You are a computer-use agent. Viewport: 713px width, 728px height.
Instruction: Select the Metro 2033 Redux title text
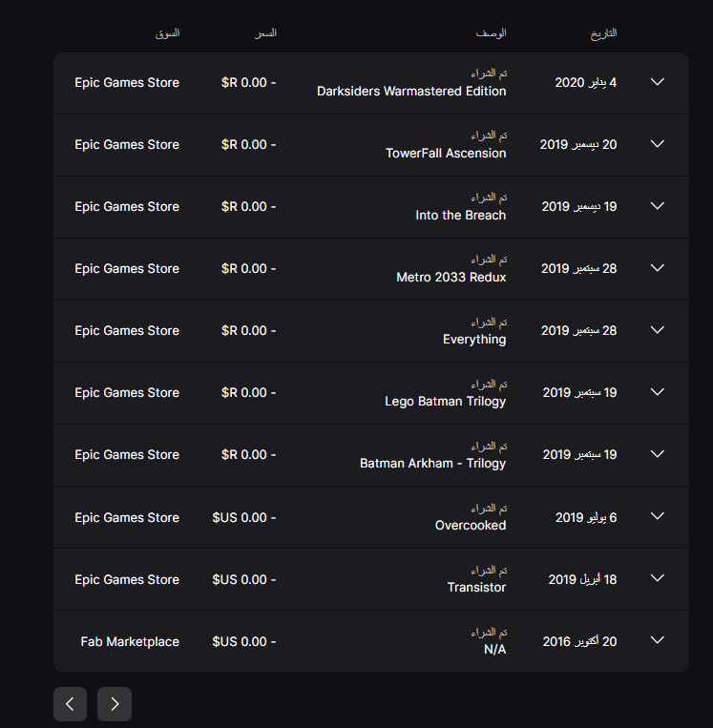[x=451, y=278]
